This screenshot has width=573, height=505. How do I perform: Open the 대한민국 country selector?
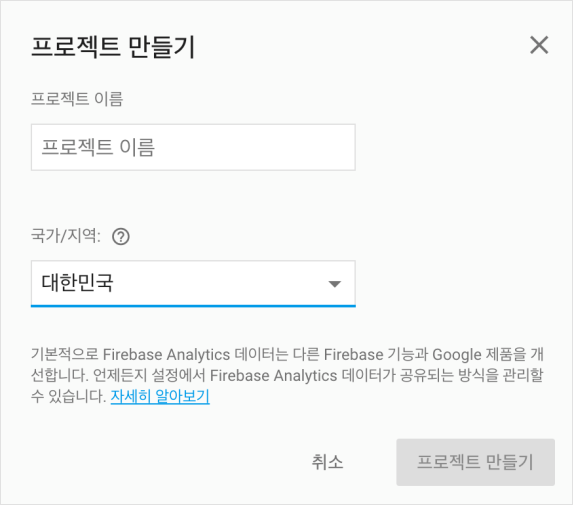(193, 284)
